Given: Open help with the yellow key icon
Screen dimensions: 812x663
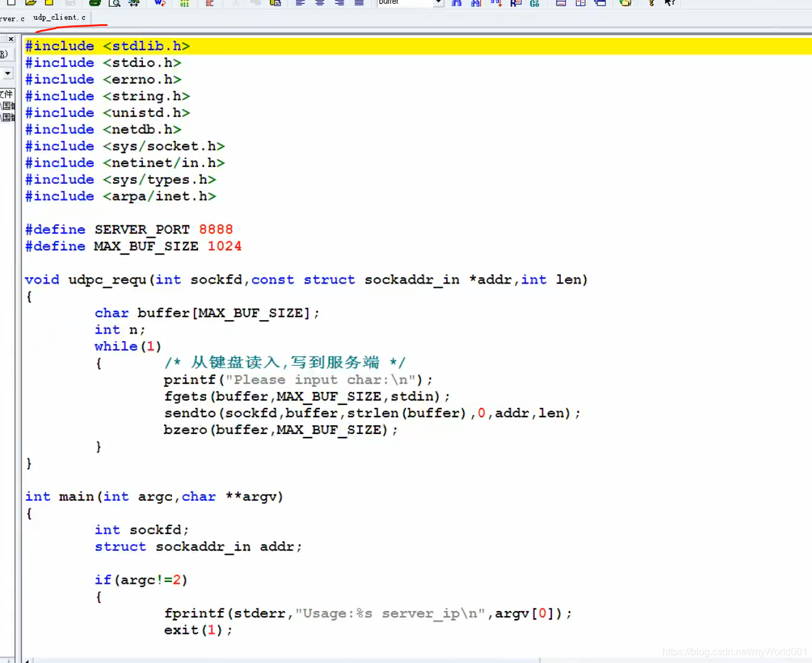Looking at the screenshot, I should click(x=651, y=3).
